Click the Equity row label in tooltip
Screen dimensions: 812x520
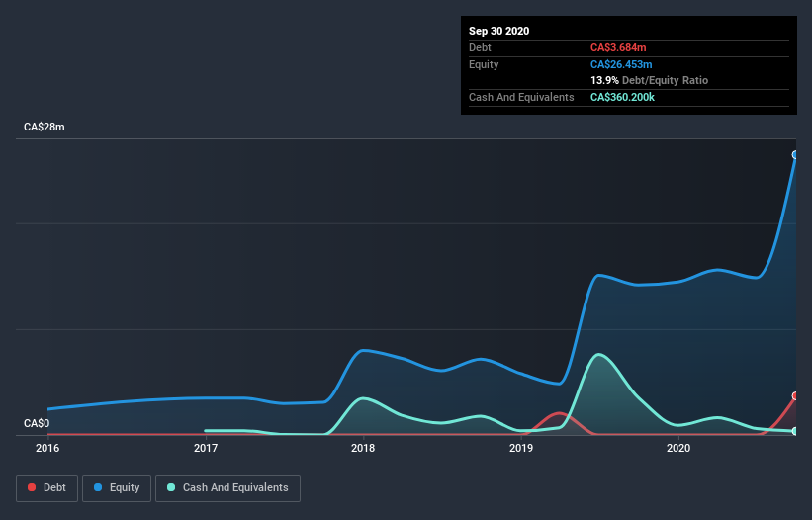[x=484, y=64]
